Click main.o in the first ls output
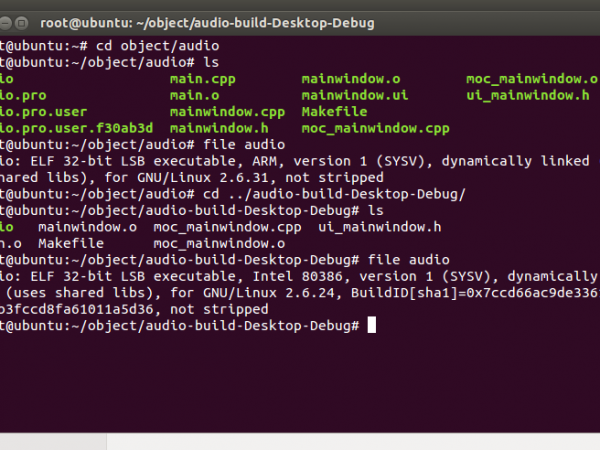 pyautogui.click(x=194, y=95)
